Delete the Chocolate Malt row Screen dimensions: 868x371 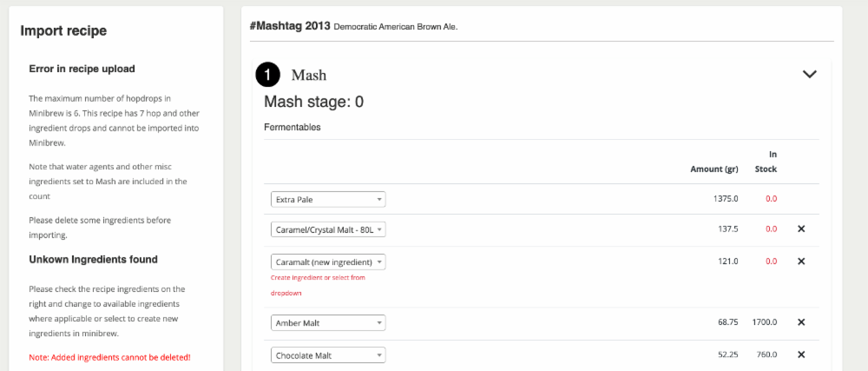[x=800, y=355]
